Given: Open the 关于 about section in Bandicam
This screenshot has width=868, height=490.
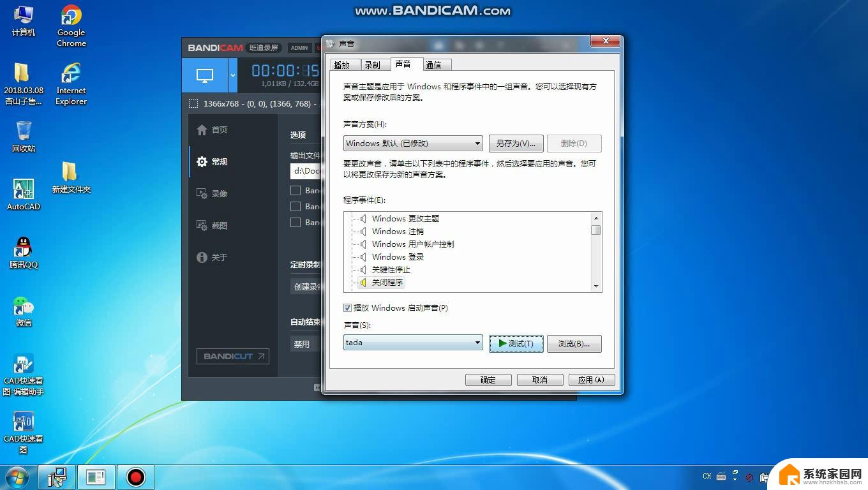Looking at the screenshot, I should (213, 257).
